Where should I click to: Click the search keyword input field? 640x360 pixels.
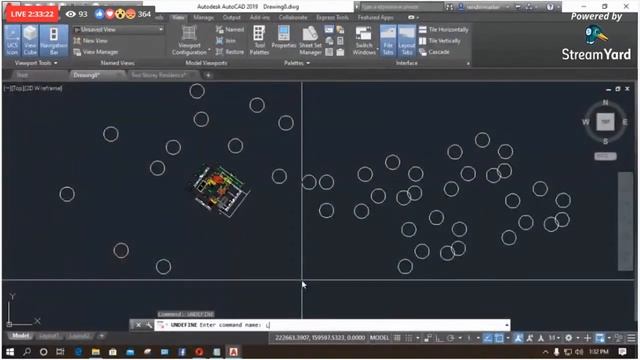tap(402, 7)
